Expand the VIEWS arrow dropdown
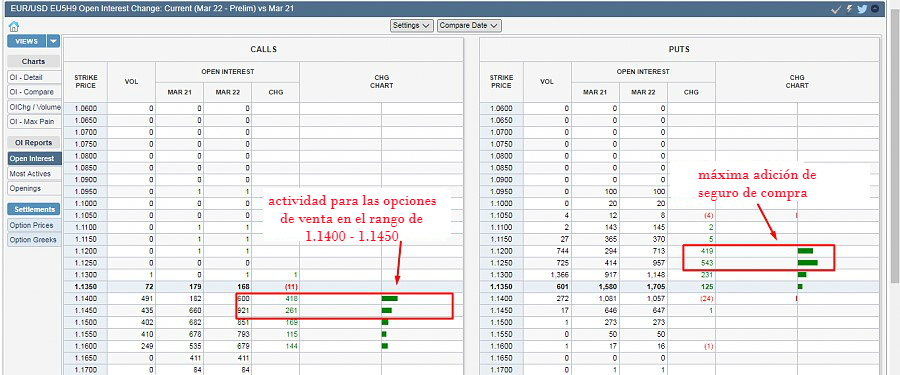 click(x=53, y=41)
